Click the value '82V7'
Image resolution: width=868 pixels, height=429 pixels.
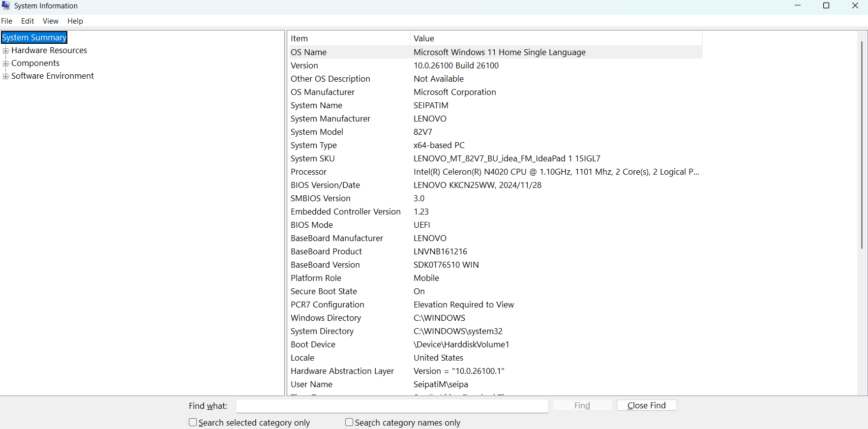423,132
